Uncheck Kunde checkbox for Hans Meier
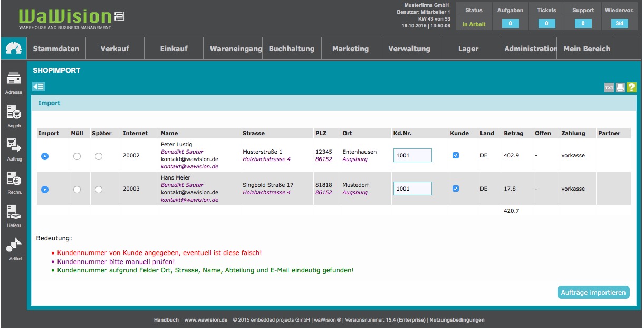 coord(456,189)
